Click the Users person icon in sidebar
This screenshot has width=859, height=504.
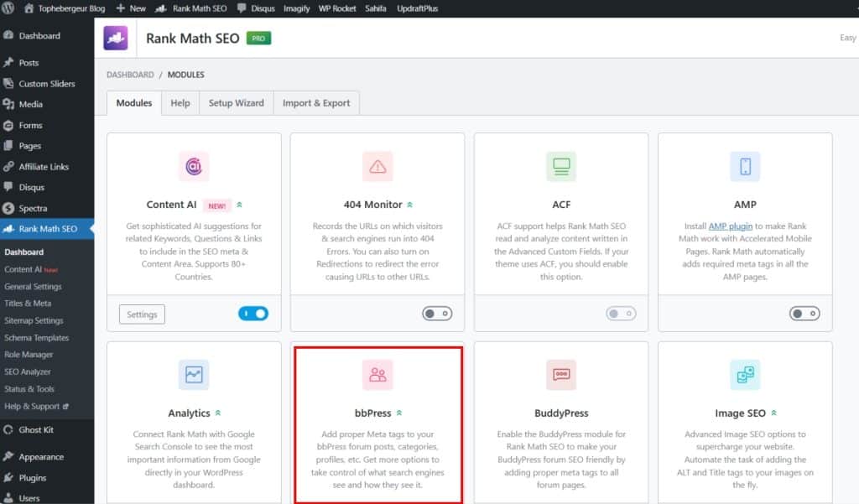(x=8, y=498)
